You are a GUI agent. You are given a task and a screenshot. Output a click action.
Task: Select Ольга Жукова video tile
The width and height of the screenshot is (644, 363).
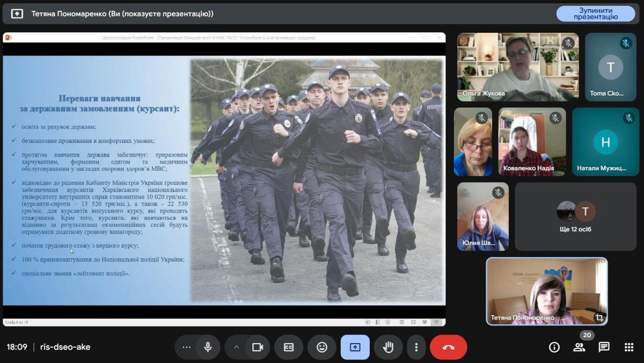point(517,67)
